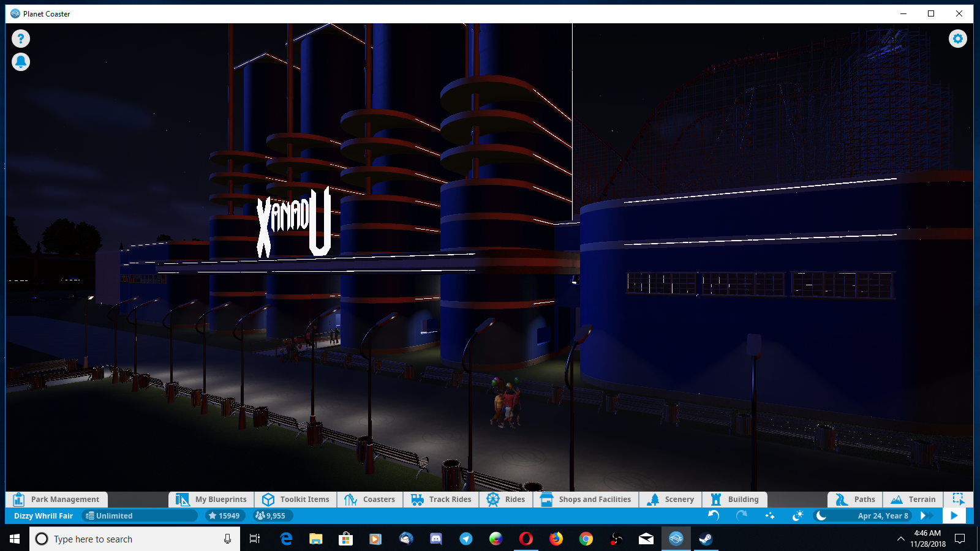Select the Xanadu sign on the building
The width and height of the screenshot is (980, 551).
pyautogui.click(x=294, y=222)
